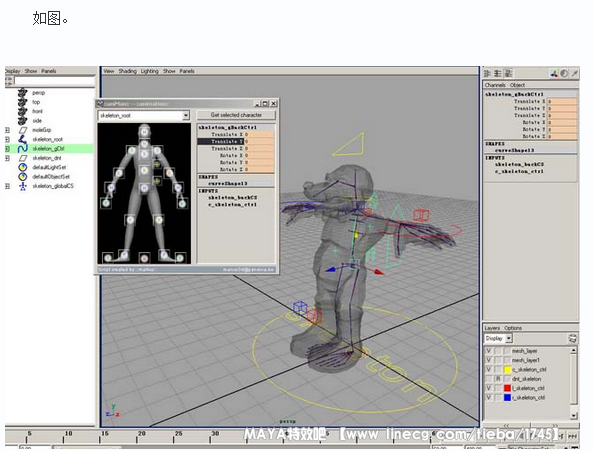
Task: Toggle visibility V of mesh_layer1
Action: click(489, 360)
